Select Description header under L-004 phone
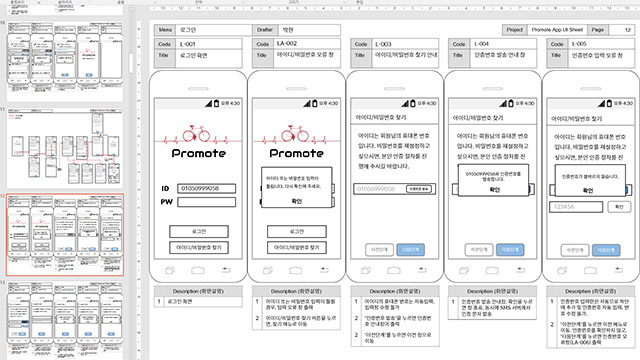This screenshot has height=360, width=640. [492, 291]
